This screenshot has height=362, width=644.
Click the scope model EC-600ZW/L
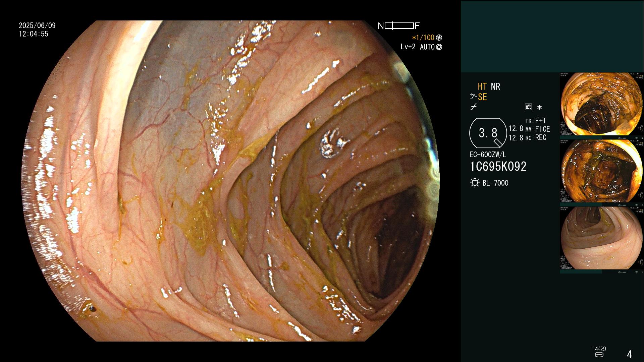coord(488,155)
